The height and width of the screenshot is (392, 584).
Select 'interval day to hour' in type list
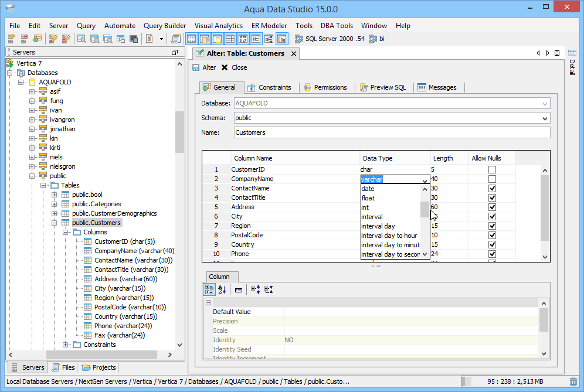click(389, 236)
